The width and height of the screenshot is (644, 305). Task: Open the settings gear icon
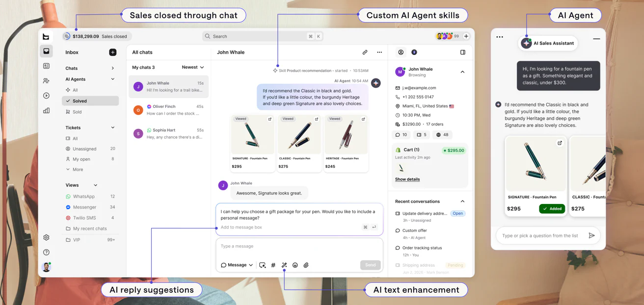(46, 237)
